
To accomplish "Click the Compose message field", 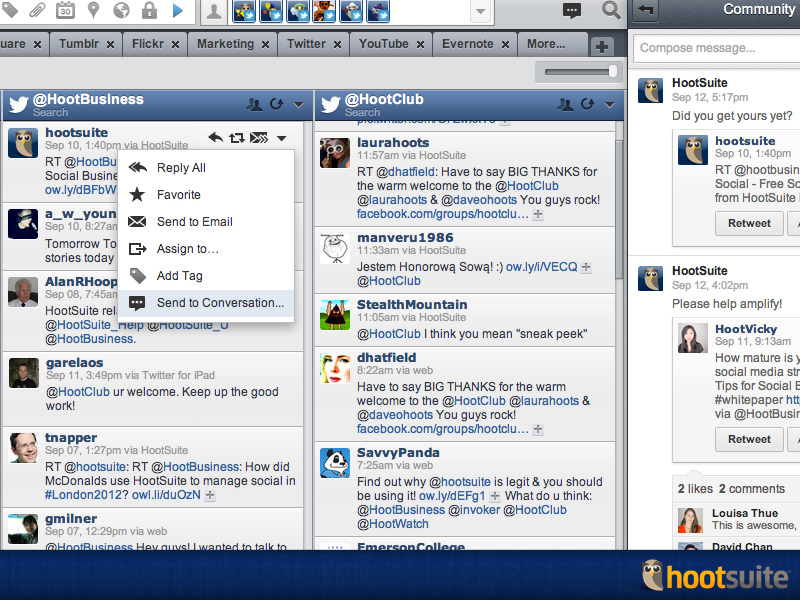I will (x=715, y=48).
